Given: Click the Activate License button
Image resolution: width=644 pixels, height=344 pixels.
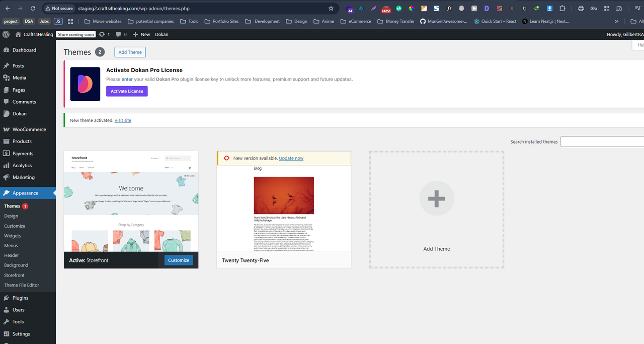Looking at the screenshot, I should (x=127, y=91).
